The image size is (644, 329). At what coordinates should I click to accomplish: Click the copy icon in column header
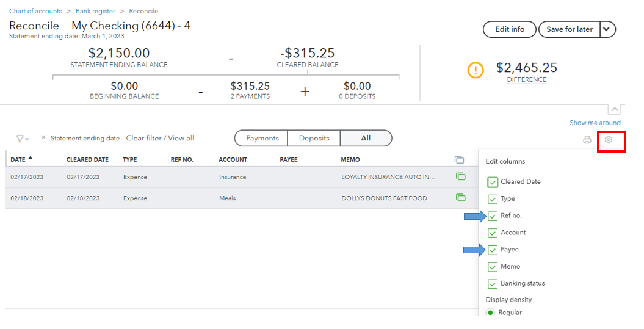[x=459, y=160]
